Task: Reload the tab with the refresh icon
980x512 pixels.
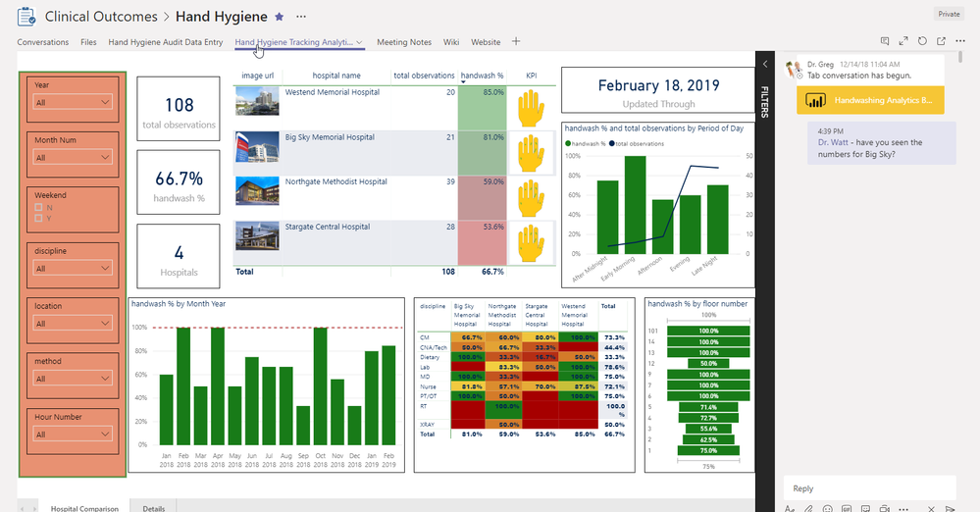Action: tap(922, 41)
